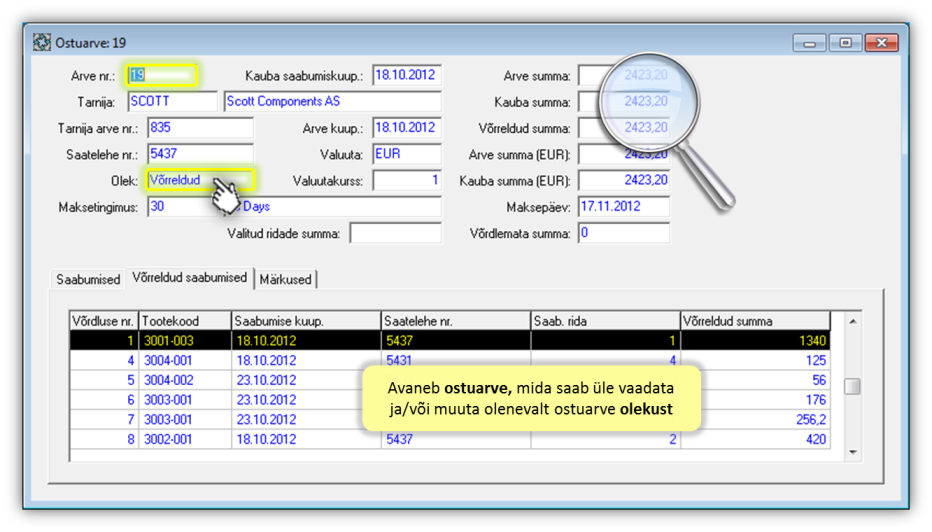Click the Maksetingimus field with 30

pyautogui.click(x=183, y=206)
